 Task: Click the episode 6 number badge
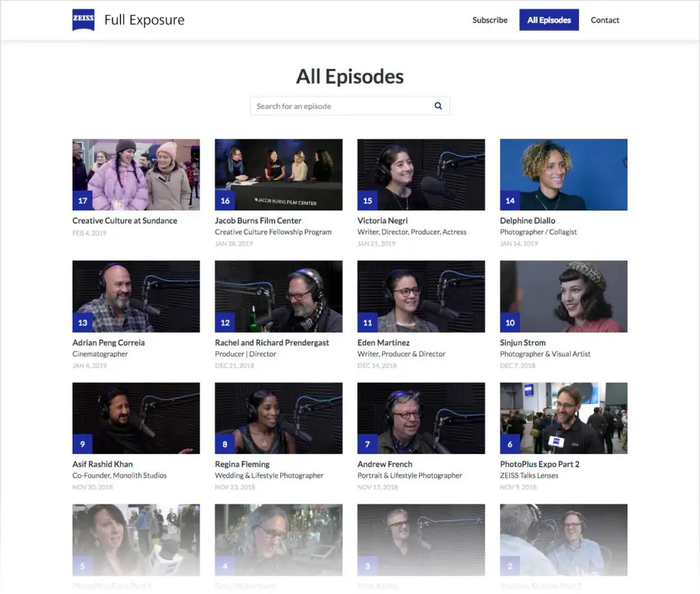(x=510, y=444)
